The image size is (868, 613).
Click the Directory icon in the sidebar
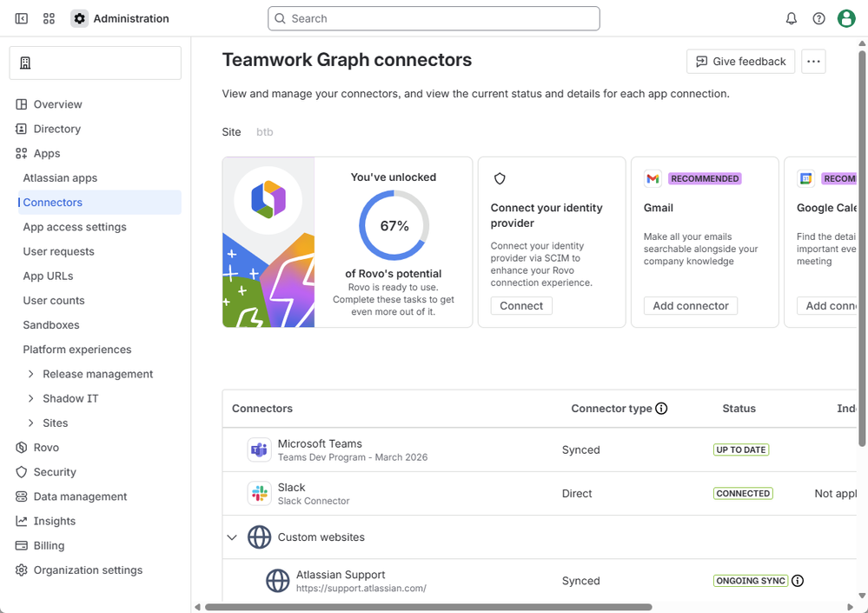pos(21,129)
